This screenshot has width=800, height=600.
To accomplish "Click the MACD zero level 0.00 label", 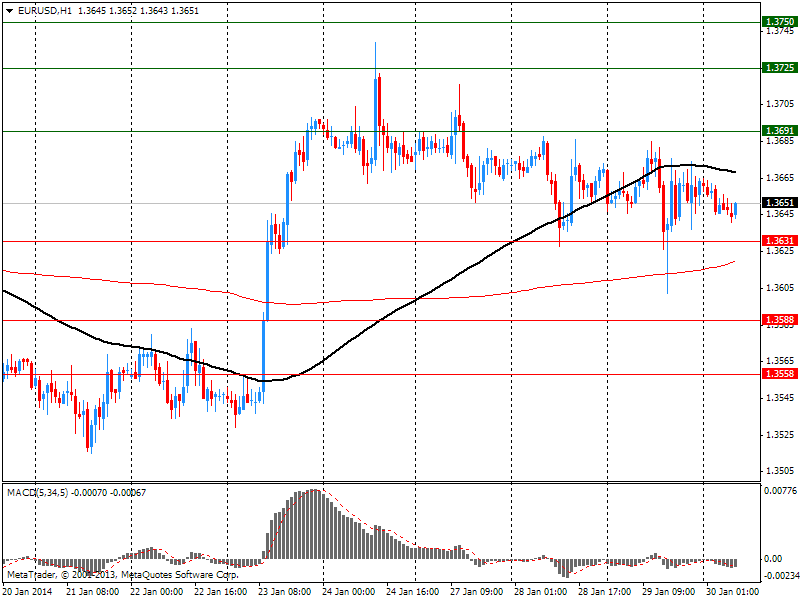I will tap(774, 559).
